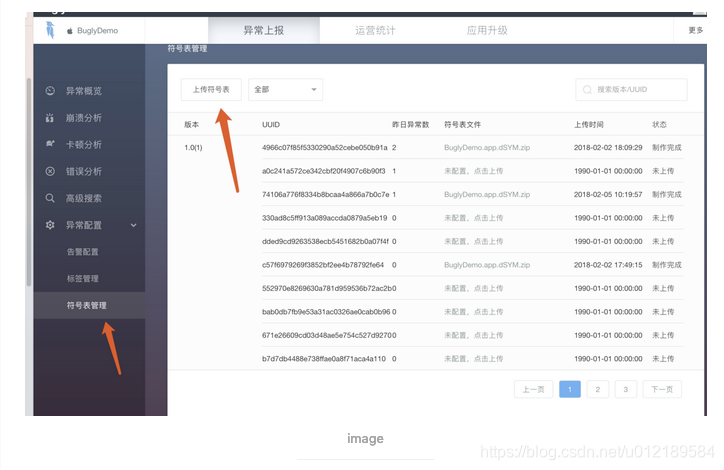Image resolution: width=724 pixels, height=470 pixels.
Task: Click the Apple icon beside BuglyDemo
Action: tap(70, 31)
